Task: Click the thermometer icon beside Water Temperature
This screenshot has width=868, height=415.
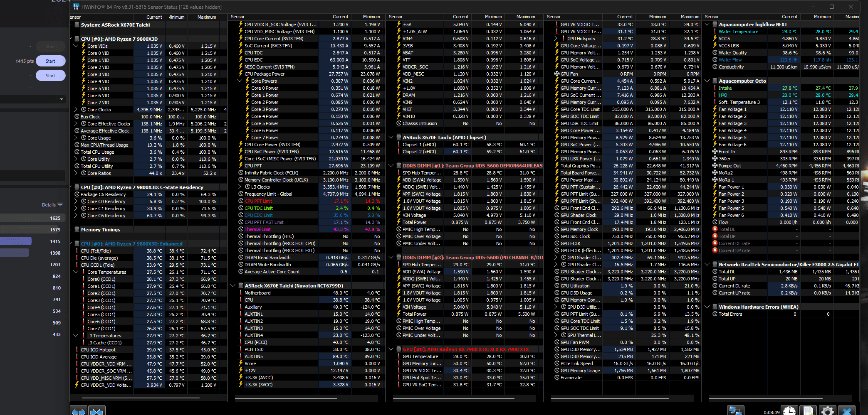Action: (715, 32)
